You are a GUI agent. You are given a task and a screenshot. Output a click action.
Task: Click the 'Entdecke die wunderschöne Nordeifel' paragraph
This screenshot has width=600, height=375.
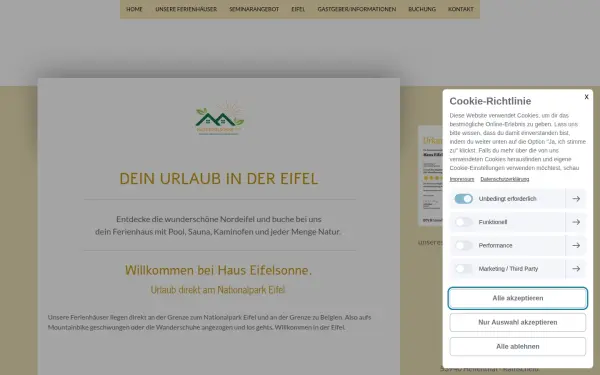(x=218, y=225)
